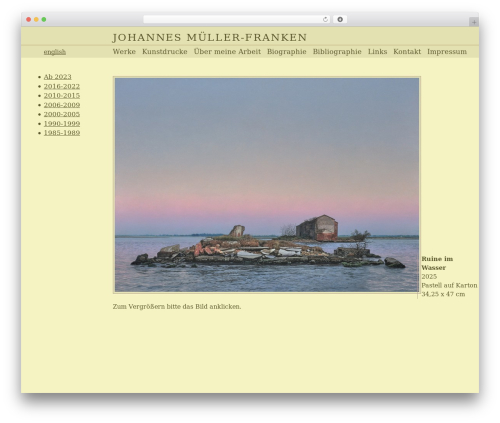Screen dimensions: 500x423
Task: Open the Werke menu item
Action: point(124,52)
